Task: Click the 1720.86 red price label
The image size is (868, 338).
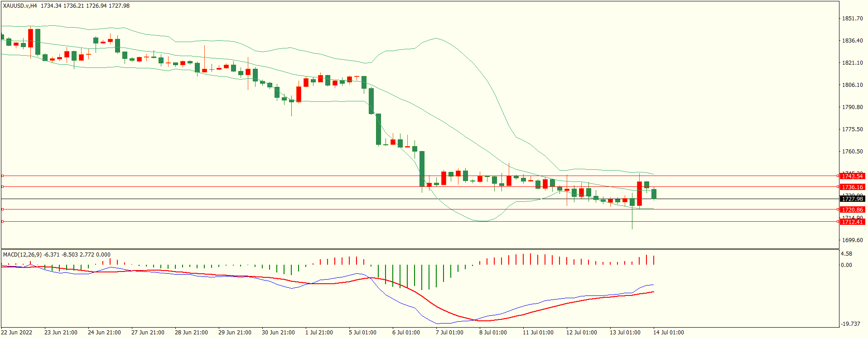Action: (852, 209)
